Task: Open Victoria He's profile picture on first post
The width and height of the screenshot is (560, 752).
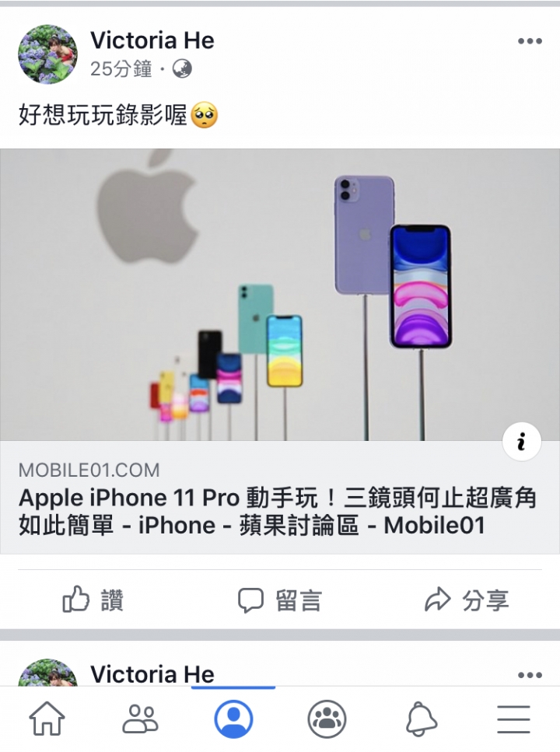Action: pos(47,54)
